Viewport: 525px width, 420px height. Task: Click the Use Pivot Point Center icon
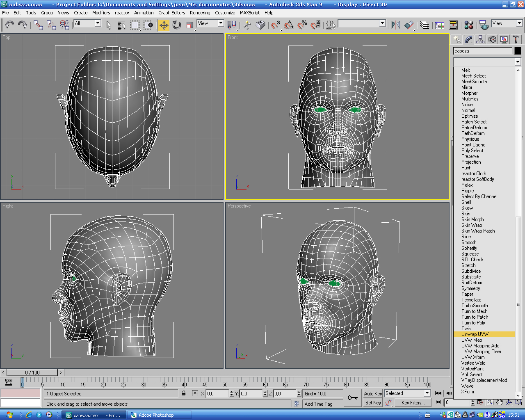tap(232, 25)
